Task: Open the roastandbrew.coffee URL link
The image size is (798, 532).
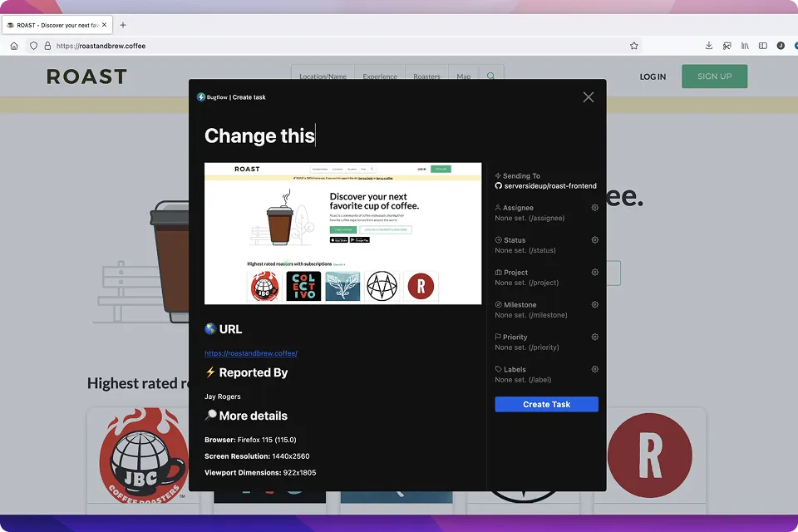Action: (251, 352)
